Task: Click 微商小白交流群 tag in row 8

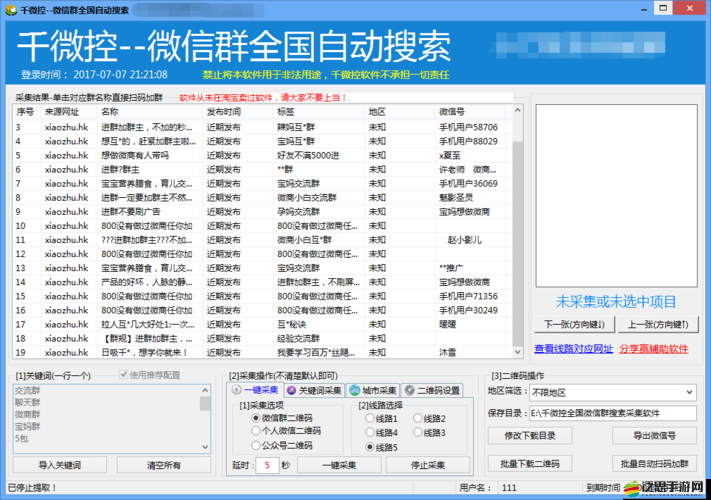Action: (x=307, y=197)
